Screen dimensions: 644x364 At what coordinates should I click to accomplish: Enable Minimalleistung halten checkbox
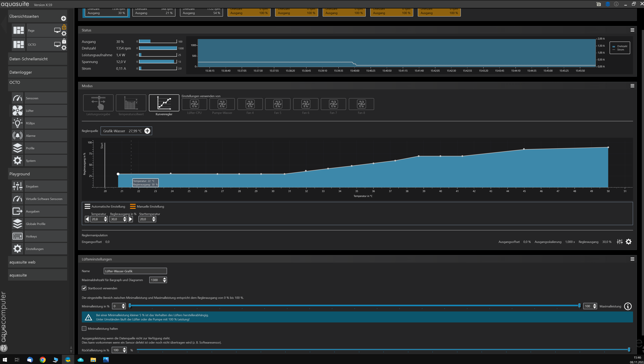84,329
